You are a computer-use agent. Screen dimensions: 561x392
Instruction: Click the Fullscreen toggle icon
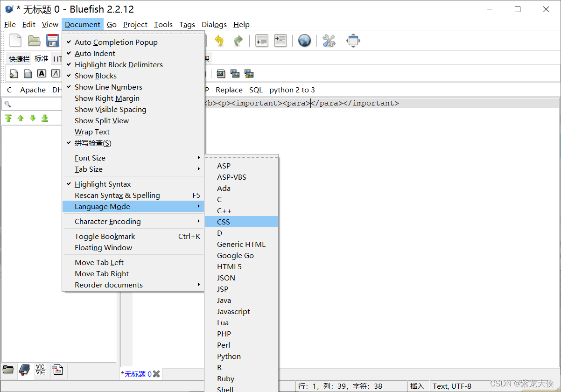[x=353, y=41]
